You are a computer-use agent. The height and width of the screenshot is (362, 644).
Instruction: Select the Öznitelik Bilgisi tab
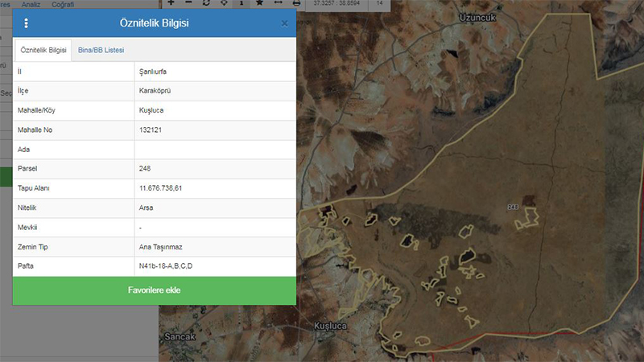(43, 50)
